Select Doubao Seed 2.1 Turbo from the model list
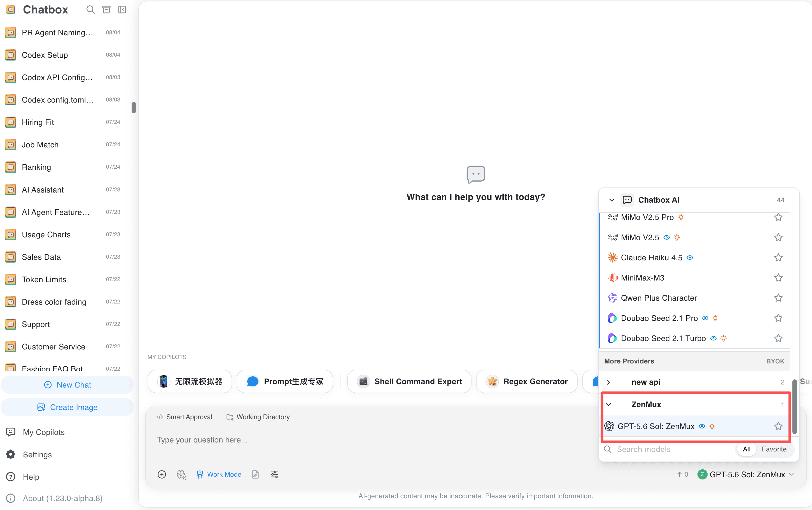Image resolution: width=812 pixels, height=510 pixels. (x=694, y=338)
